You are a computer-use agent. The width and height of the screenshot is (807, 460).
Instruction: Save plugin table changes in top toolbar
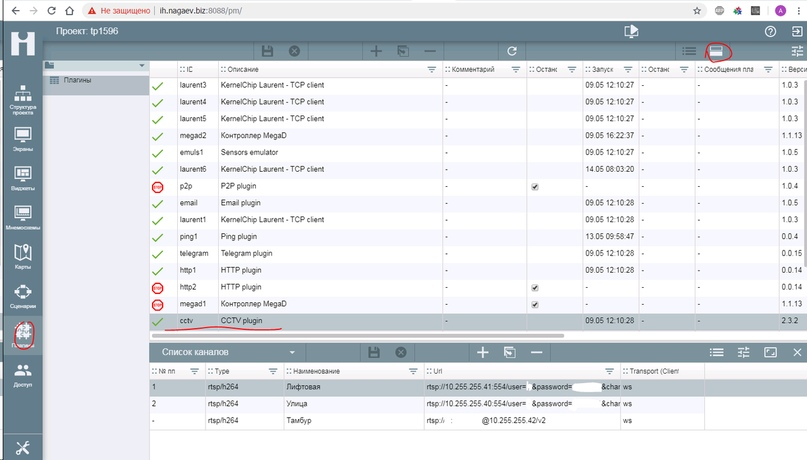[x=267, y=51]
